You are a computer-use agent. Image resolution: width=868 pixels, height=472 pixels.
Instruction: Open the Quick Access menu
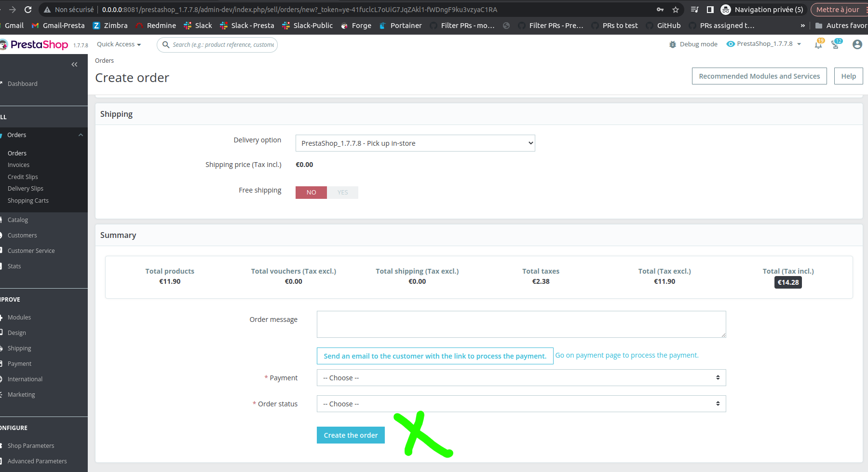pyautogui.click(x=119, y=44)
